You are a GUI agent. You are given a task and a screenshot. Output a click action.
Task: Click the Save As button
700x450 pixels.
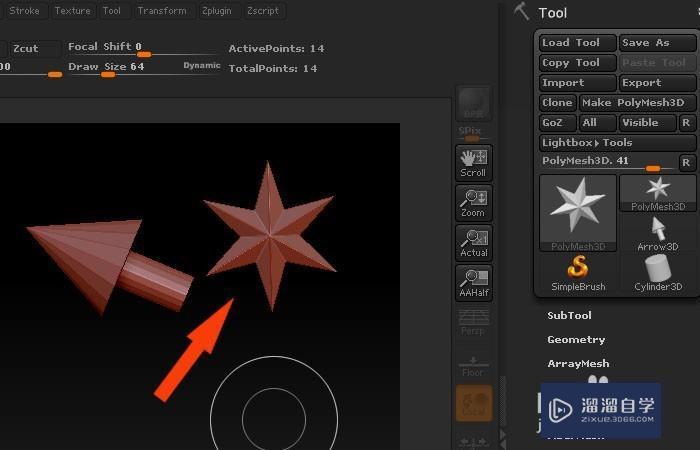658,43
